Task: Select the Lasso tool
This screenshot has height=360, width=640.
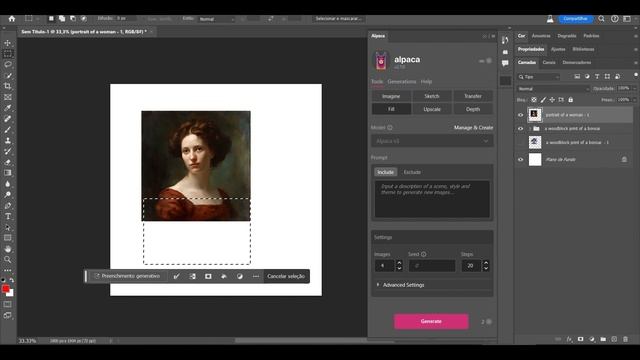Action: pyautogui.click(x=8, y=64)
